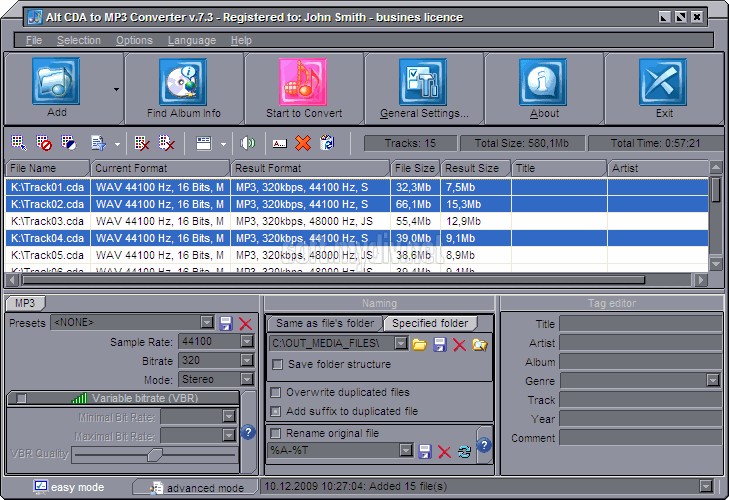Open the Options menu
Image resolution: width=729 pixels, height=500 pixels.
(x=134, y=40)
